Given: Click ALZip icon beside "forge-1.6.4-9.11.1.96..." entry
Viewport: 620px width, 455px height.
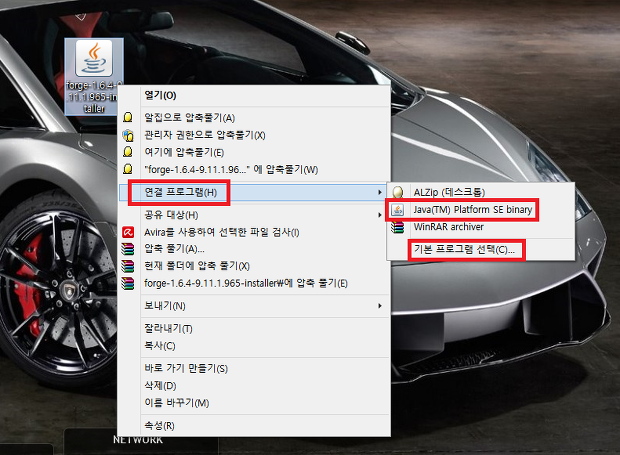Looking at the screenshot, I should tap(128, 169).
